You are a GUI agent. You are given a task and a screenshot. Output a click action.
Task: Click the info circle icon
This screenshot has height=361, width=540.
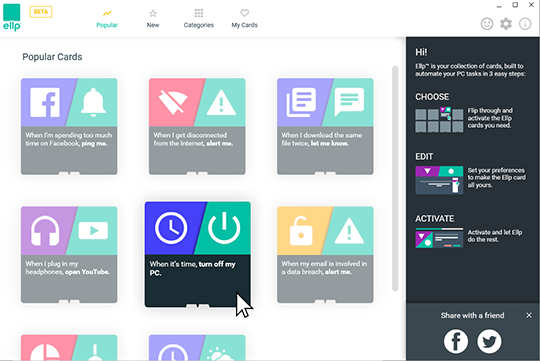tap(525, 24)
